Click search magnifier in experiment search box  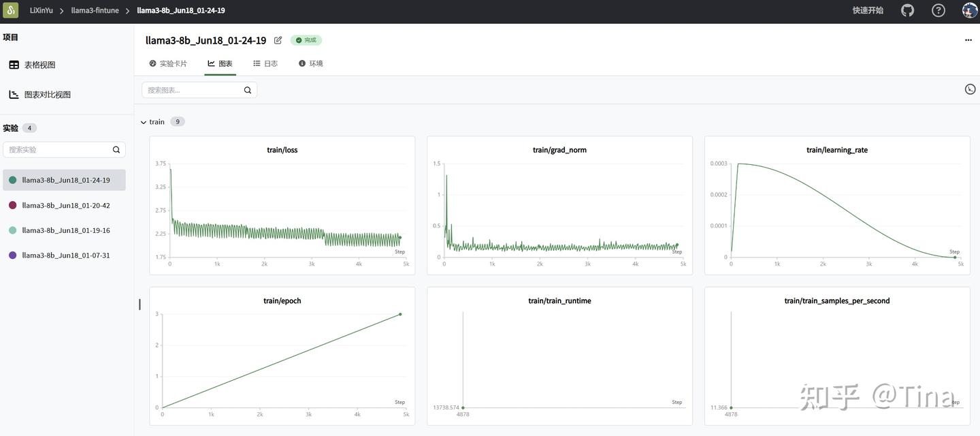[x=116, y=150]
